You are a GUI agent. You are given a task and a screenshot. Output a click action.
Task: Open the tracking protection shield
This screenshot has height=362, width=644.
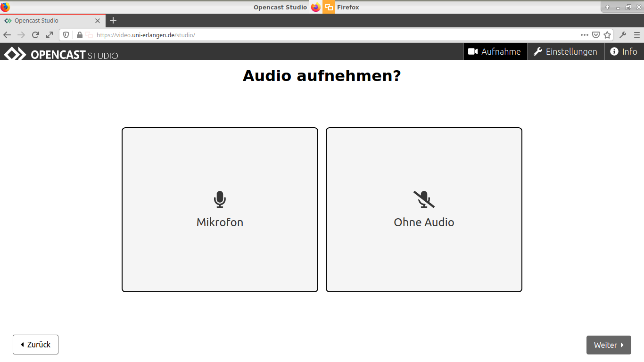click(x=66, y=35)
